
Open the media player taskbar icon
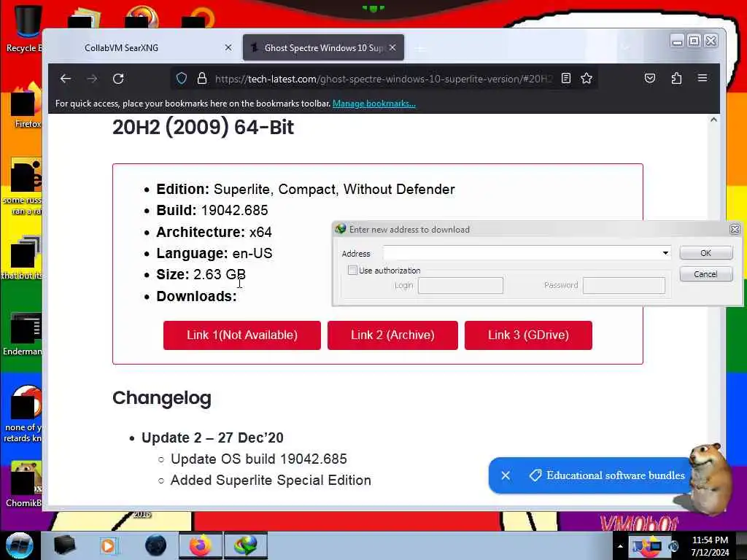(x=109, y=545)
